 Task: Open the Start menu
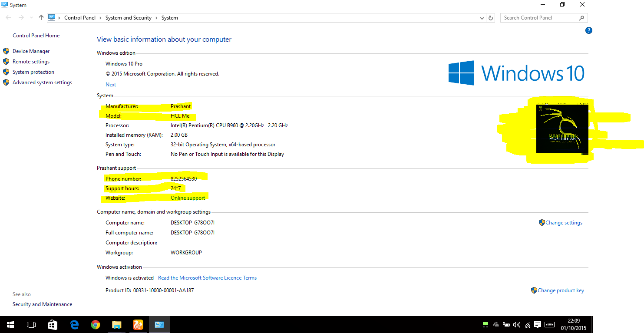coord(10,324)
